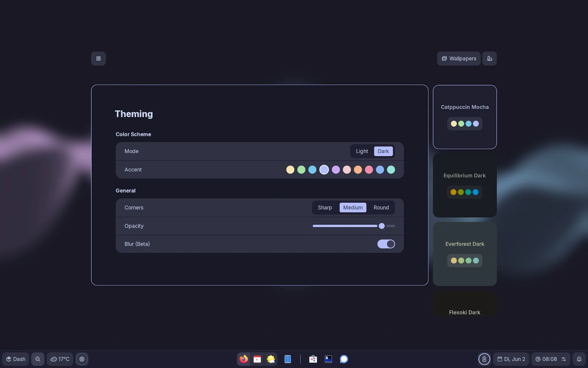Choose the Everforest Dark theme card
Image resolution: width=588 pixels, height=368 pixels.
[465, 254]
